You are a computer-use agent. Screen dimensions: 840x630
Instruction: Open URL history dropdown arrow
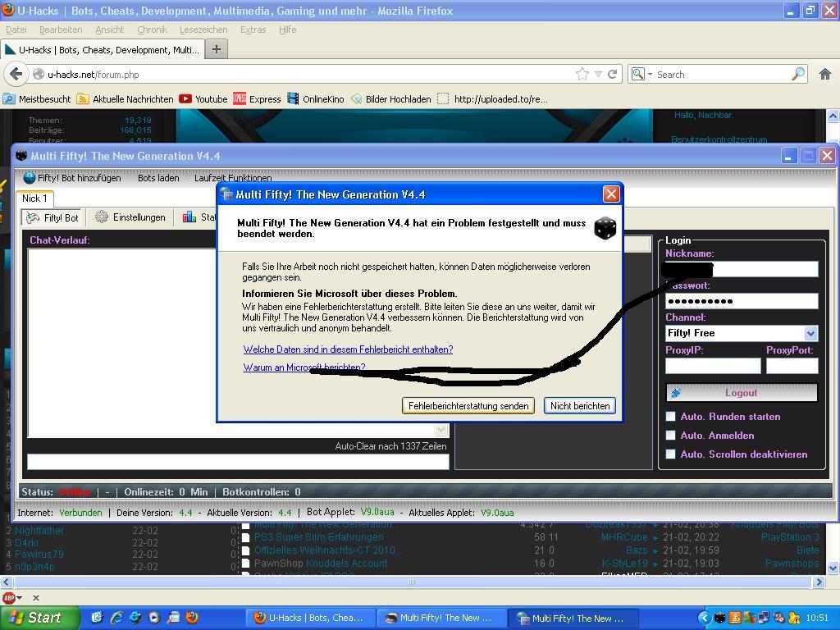[598, 74]
